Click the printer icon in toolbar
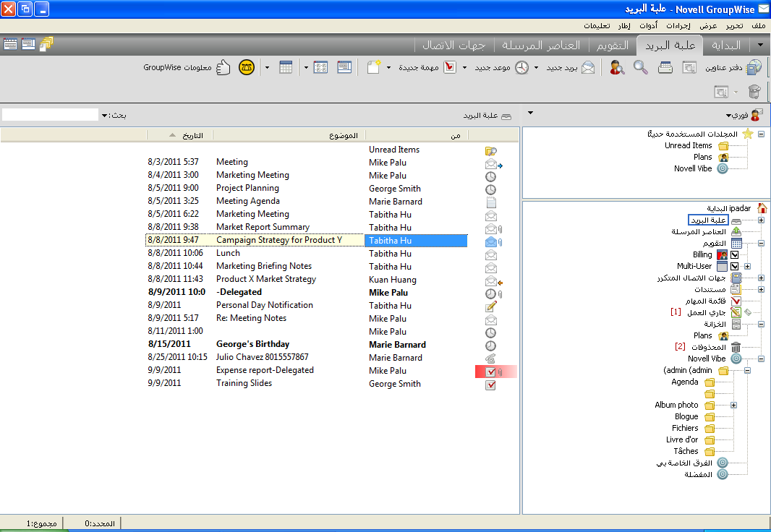Image resolution: width=771 pixels, height=532 pixels. [665, 67]
